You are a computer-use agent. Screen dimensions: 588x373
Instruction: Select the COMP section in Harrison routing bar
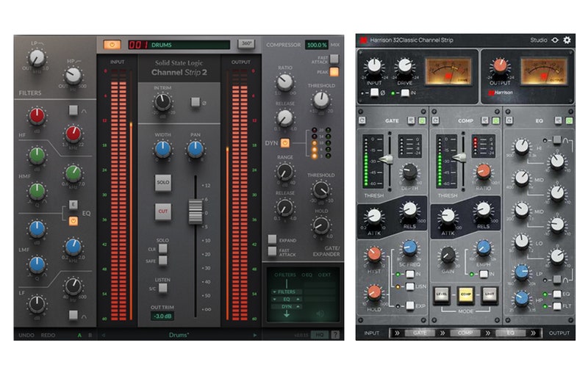click(x=464, y=333)
